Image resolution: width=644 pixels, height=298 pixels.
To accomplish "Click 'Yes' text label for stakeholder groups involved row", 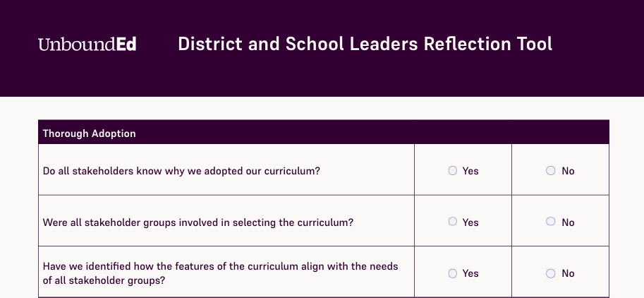I will (x=470, y=222).
